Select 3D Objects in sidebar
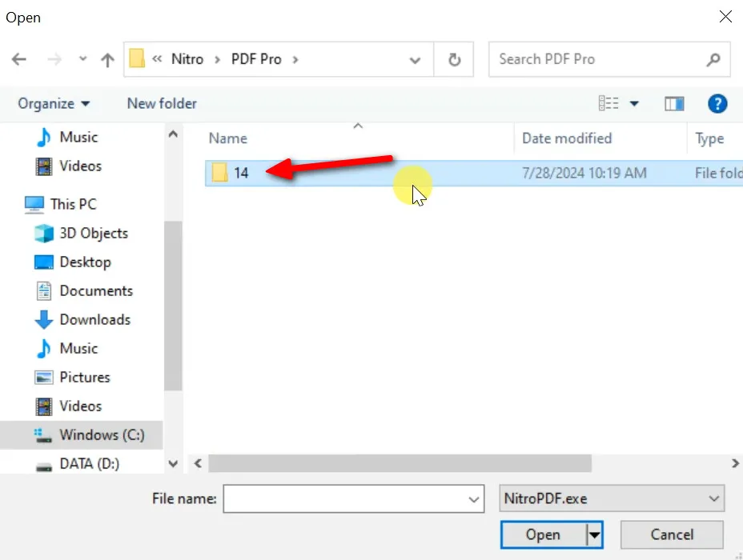The width and height of the screenshot is (743, 560). (x=93, y=234)
